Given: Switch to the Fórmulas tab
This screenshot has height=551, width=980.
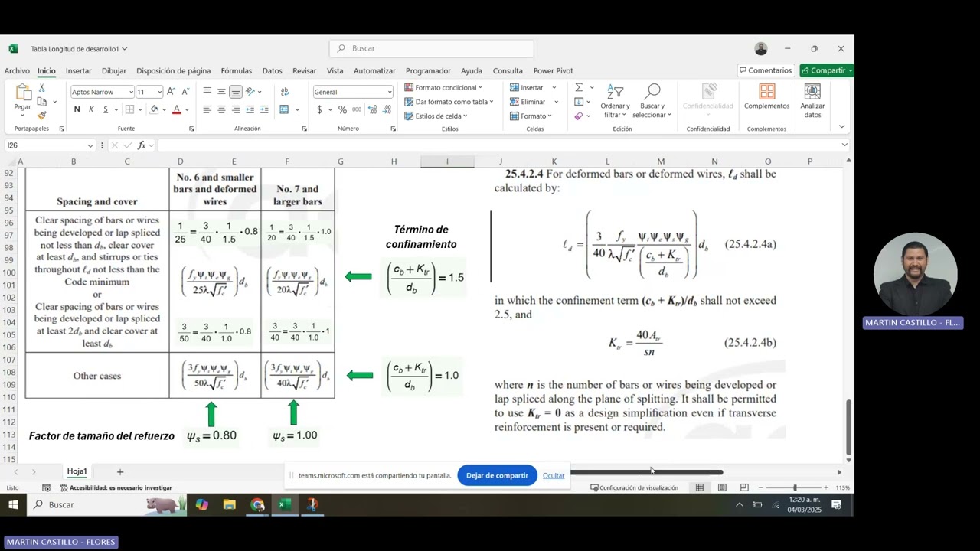Looking at the screenshot, I should 237,70.
